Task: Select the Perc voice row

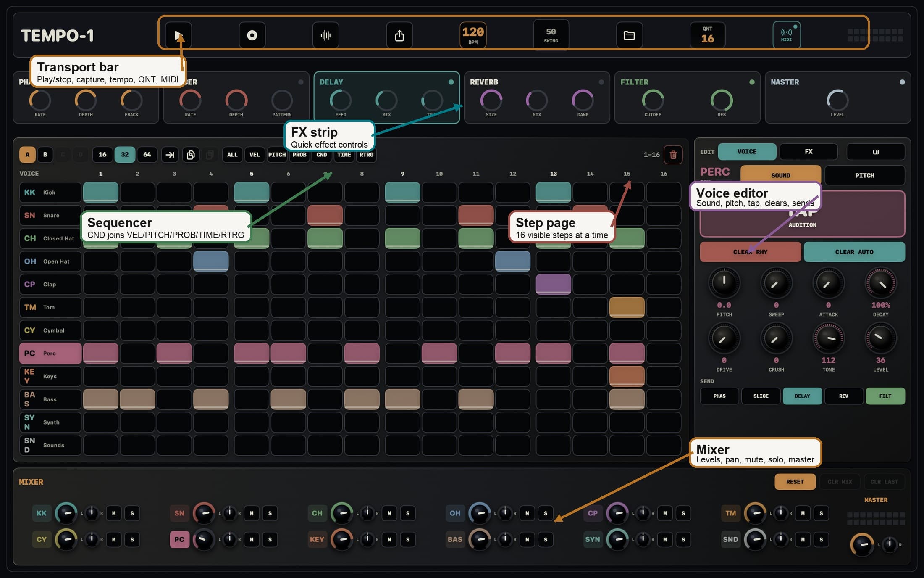Action: 50,354
